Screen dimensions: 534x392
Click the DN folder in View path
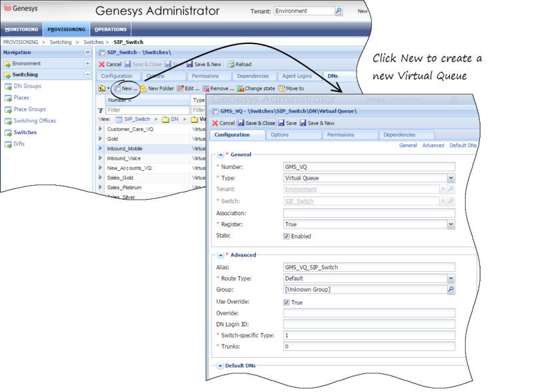171,119
